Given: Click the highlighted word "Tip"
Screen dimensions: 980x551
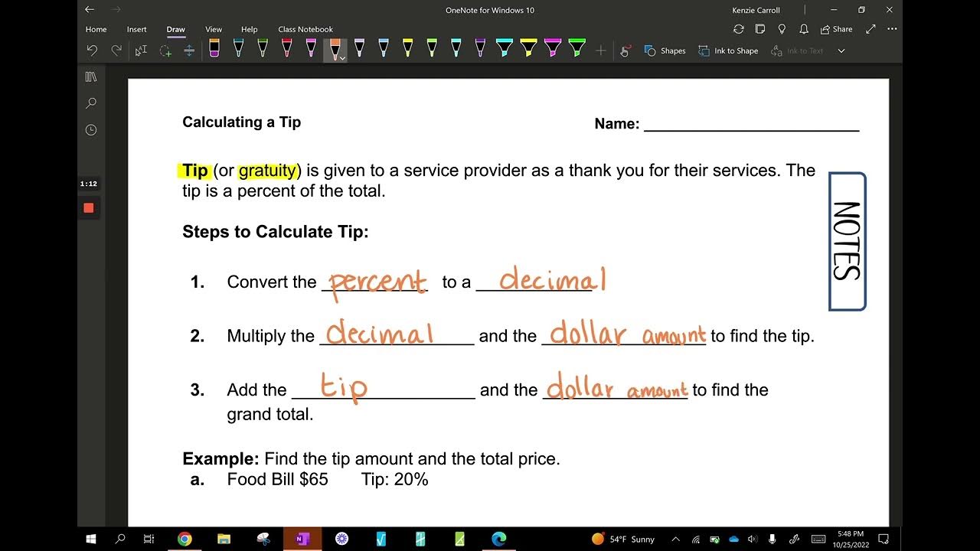Looking at the screenshot, I should (195, 170).
